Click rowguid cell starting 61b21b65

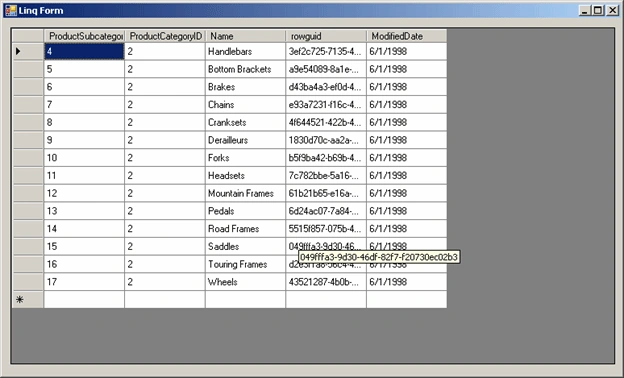(326, 193)
